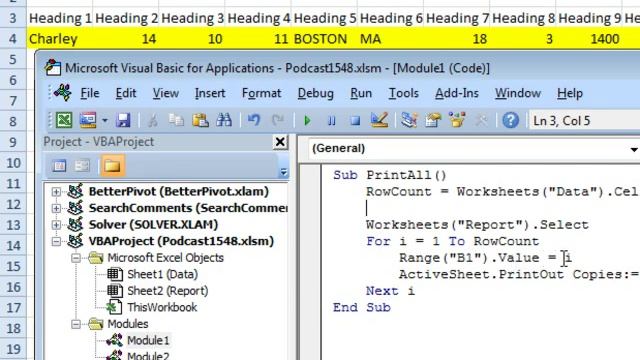Viewport: 640px width, 360px height.
Task: Select Sheet1 (Data) in the project tree
Action: click(162, 274)
